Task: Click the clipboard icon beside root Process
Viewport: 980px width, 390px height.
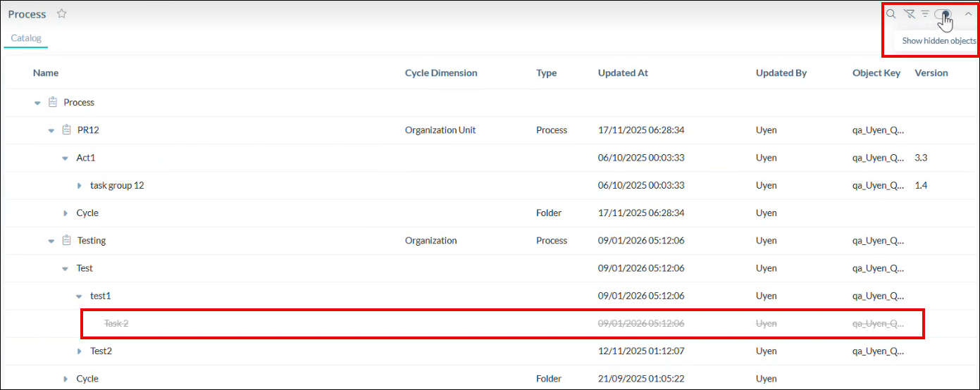Action: coord(53,103)
